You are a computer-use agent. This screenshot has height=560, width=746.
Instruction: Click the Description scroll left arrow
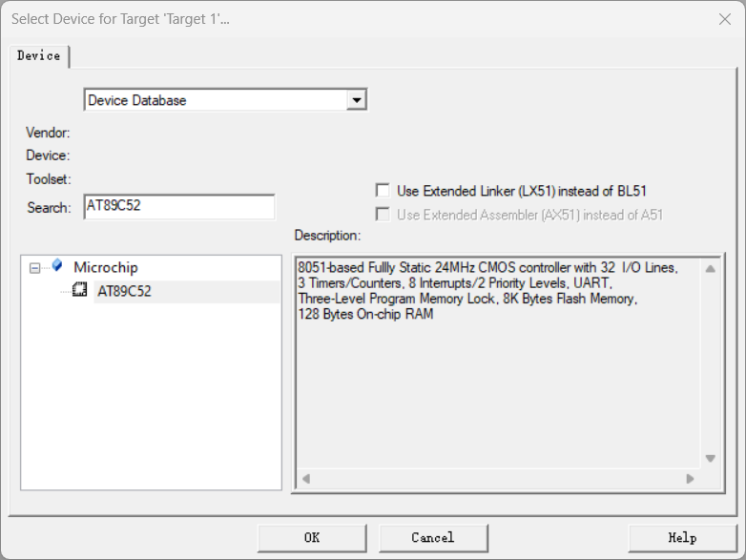click(x=306, y=479)
